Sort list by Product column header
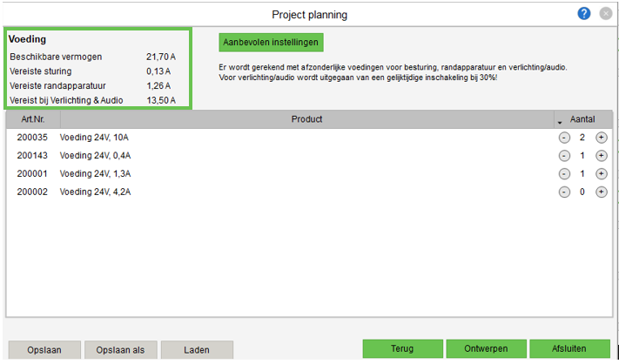Screen dimensions: 619x364 coord(306,119)
